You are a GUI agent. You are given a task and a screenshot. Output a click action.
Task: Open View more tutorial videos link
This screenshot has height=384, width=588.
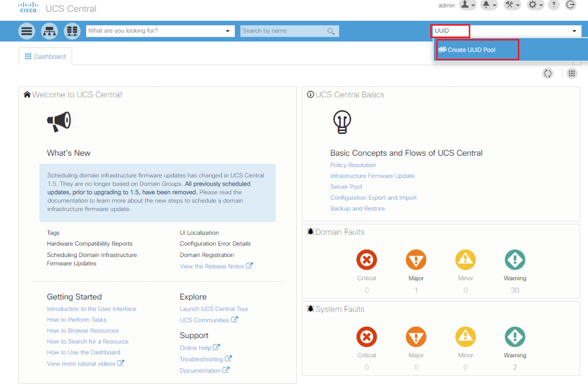pos(85,363)
